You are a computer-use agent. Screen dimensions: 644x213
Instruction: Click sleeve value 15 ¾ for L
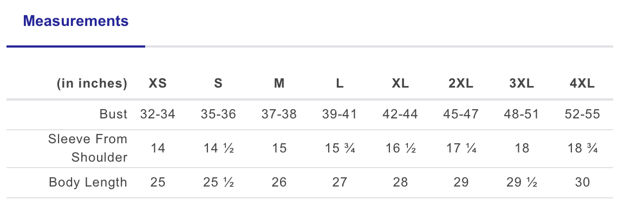(x=340, y=148)
